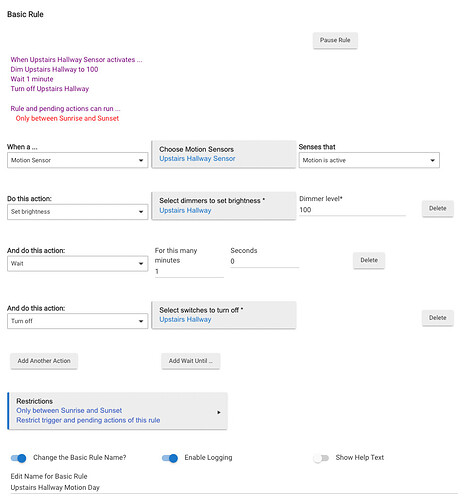The image size is (464, 500).
Task: Click the Pause Rule button
Action: point(335,40)
